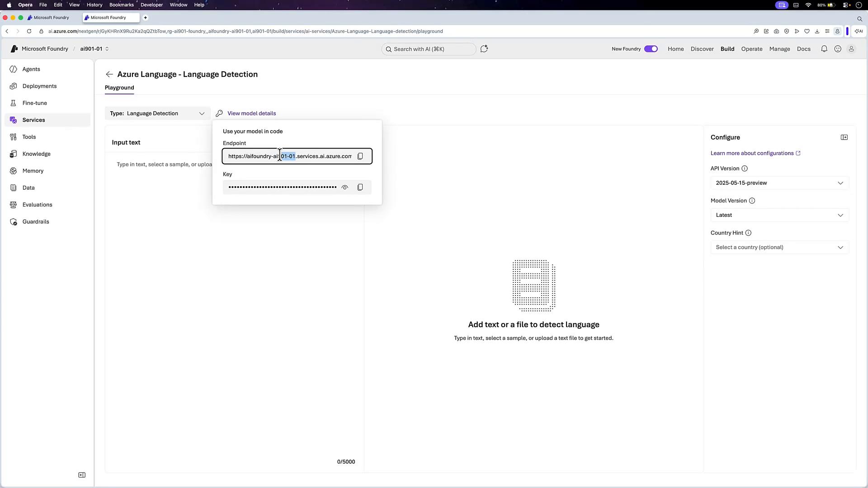Show Country Hint info tooltip
868x488 pixels.
[748, 233]
